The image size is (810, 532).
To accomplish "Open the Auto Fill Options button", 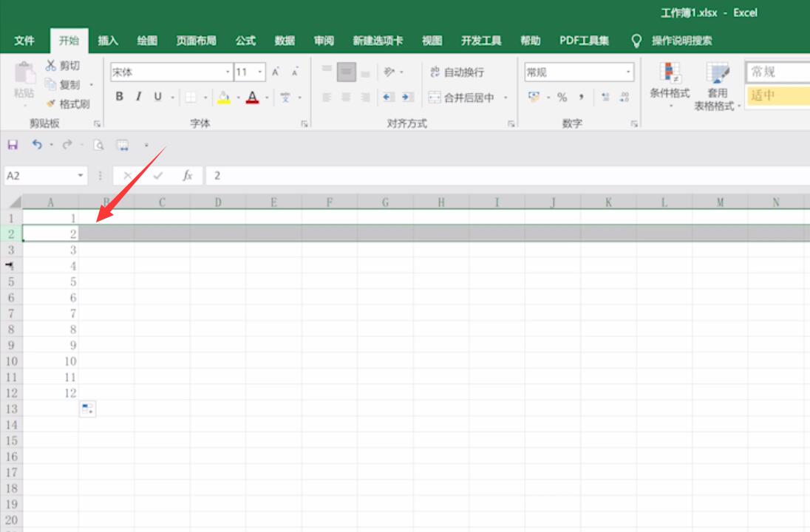I will tap(88, 409).
